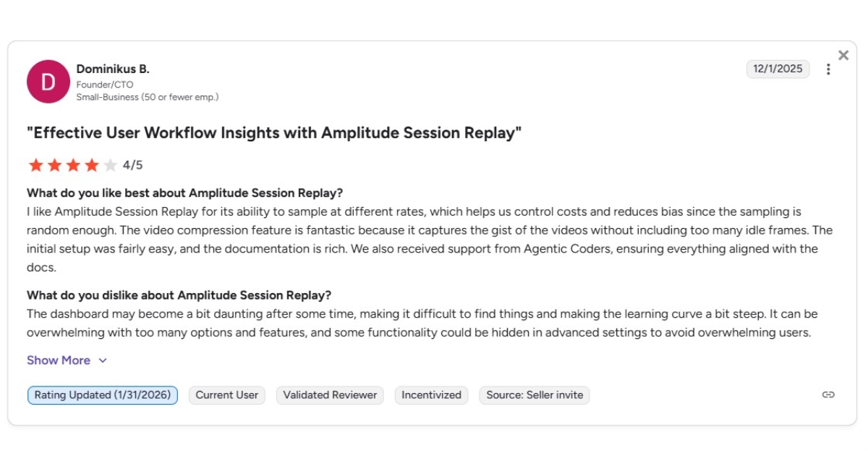Toggle the second orange star
Viewport: 868px width, 456px height.
[54, 165]
